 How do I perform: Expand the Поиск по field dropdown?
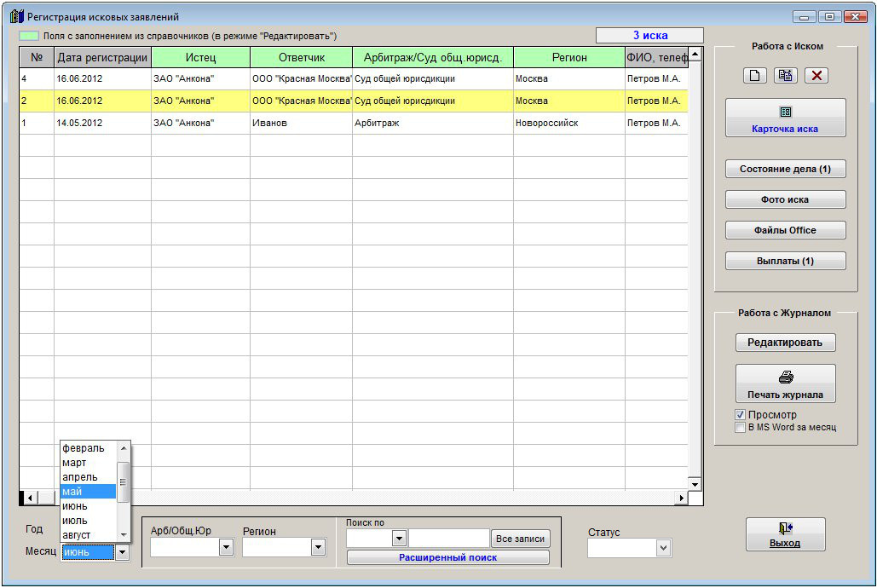click(399, 539)
